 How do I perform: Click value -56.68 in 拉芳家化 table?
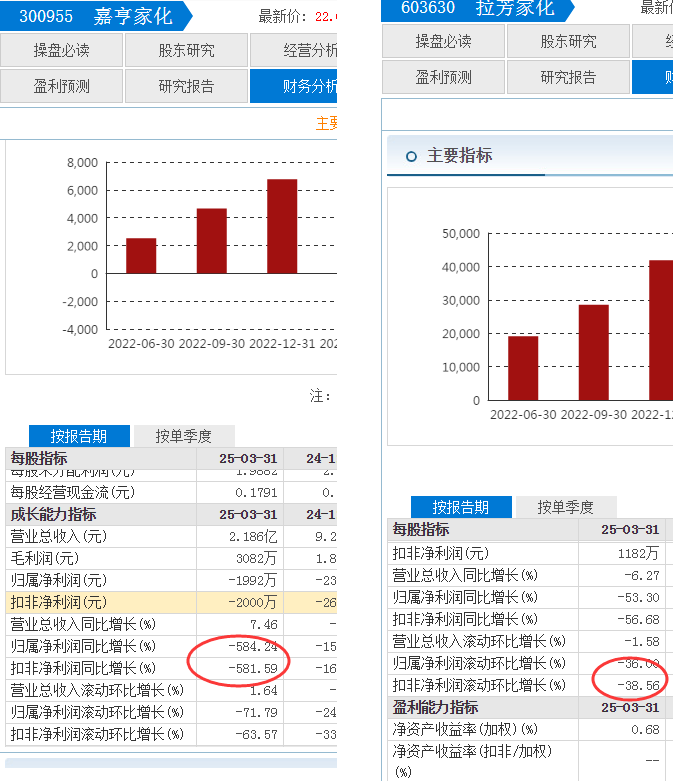638,620
